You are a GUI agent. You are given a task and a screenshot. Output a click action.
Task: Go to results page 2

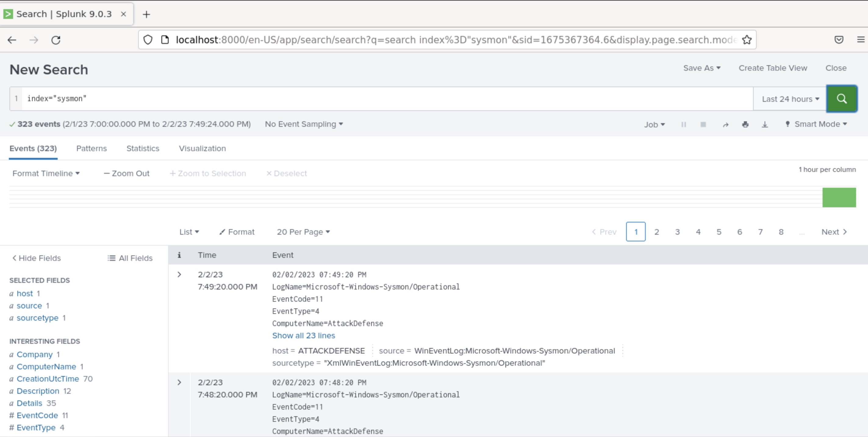(x=656, y=232)
